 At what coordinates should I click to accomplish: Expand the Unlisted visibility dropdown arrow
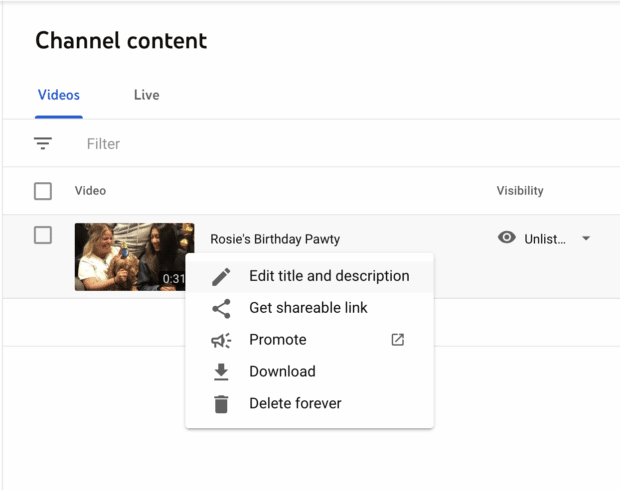coord(586,239)
